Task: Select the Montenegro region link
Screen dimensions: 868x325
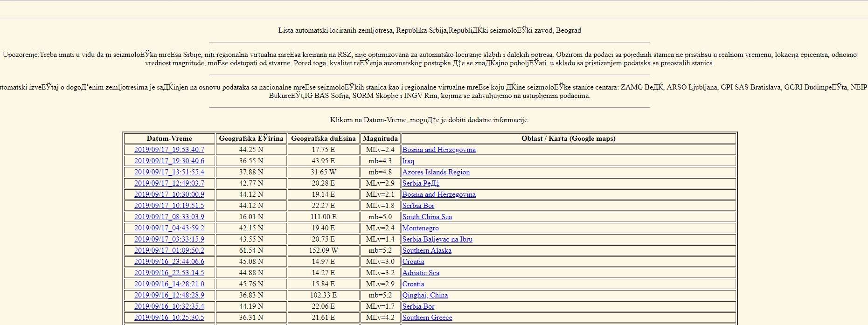Action: (x=420, y=228)
